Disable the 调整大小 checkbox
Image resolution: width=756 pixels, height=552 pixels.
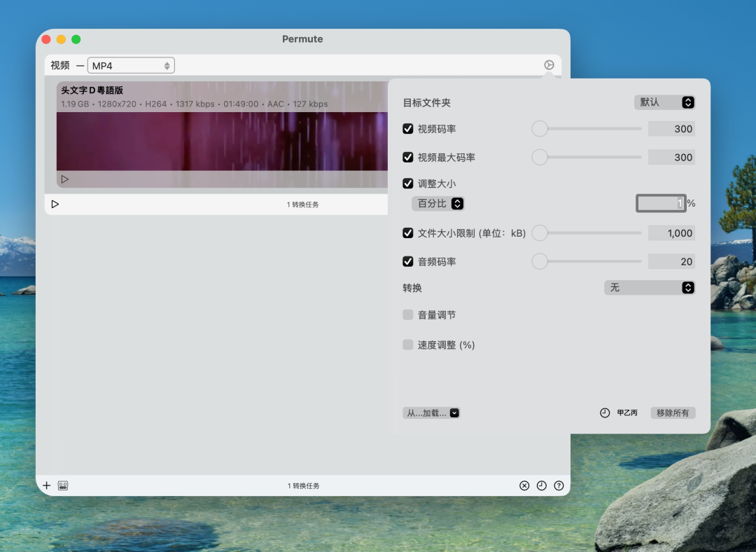(408, 183)
